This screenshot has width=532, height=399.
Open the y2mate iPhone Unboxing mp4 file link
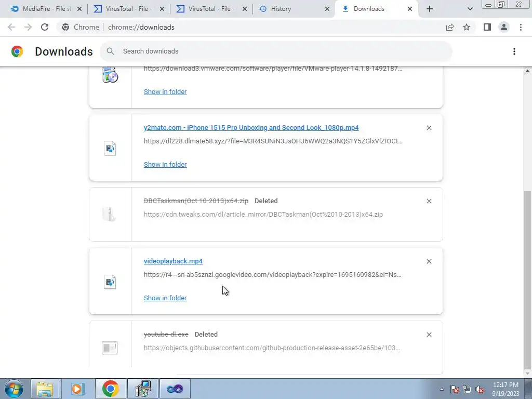point(251,128)
